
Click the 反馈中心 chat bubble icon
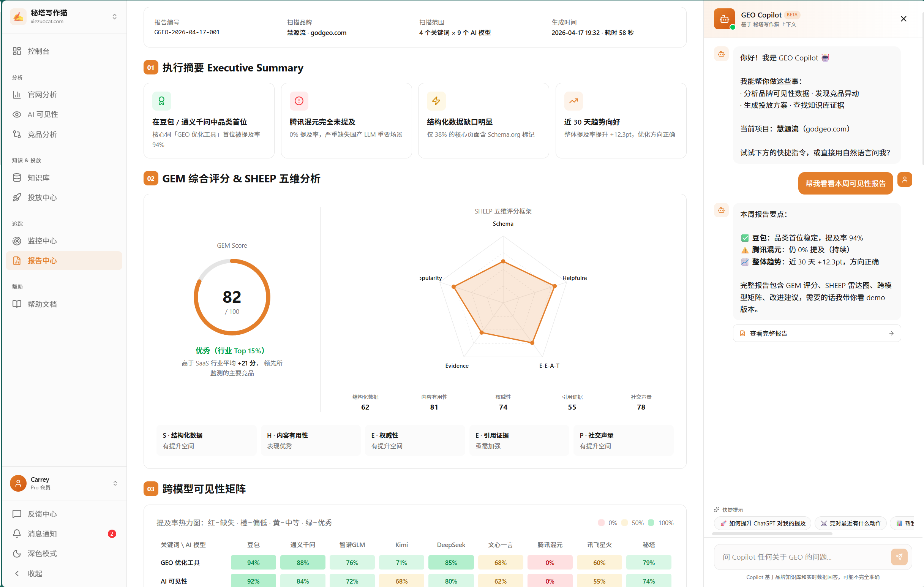[16, 514]
